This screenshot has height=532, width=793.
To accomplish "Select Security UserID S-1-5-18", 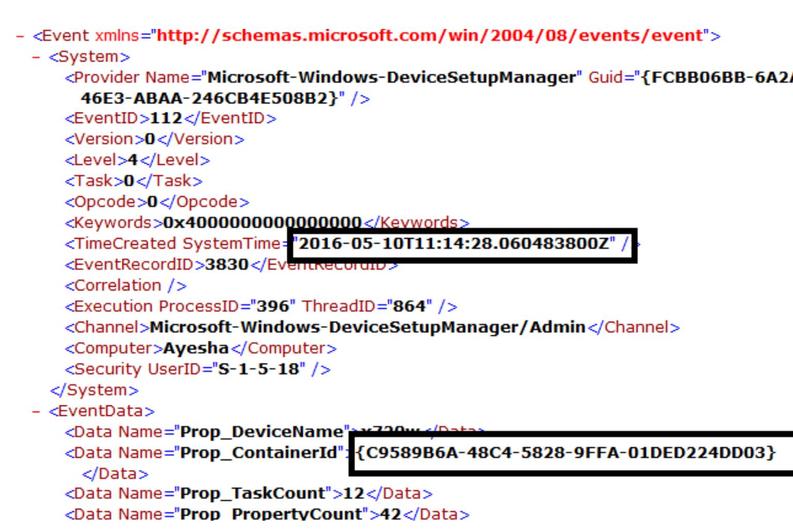I will [259, 369].
